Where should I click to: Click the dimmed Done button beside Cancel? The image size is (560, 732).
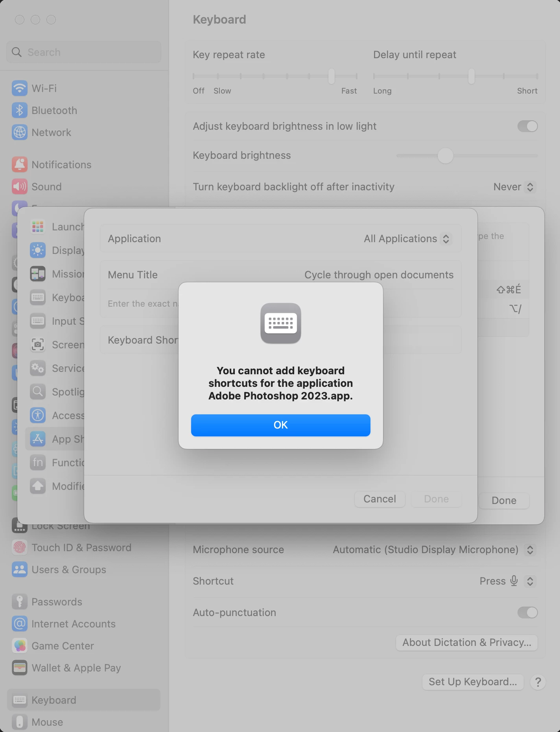coord(436,499)
